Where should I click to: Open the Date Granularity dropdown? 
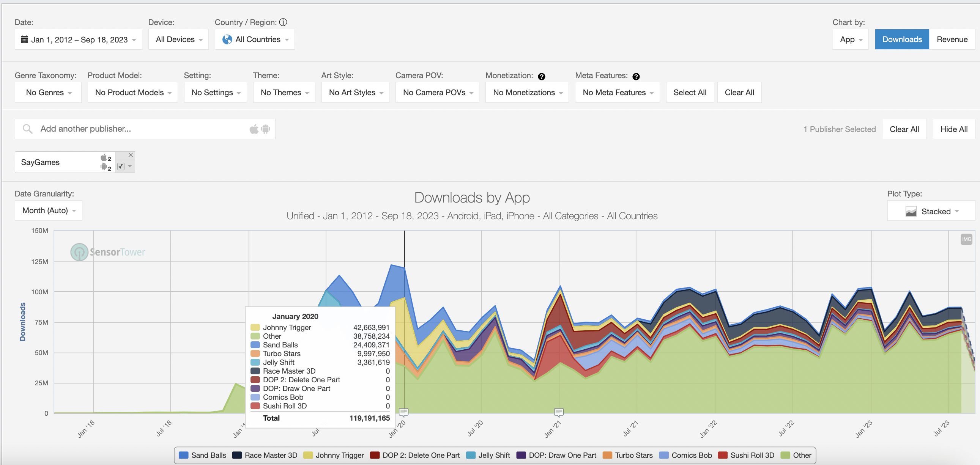[47, 211]
